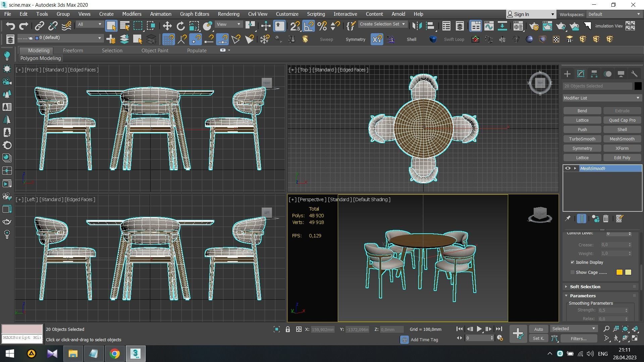Open the Display panel tab
This screenshot has width=644, height=362.
(621, 74)
